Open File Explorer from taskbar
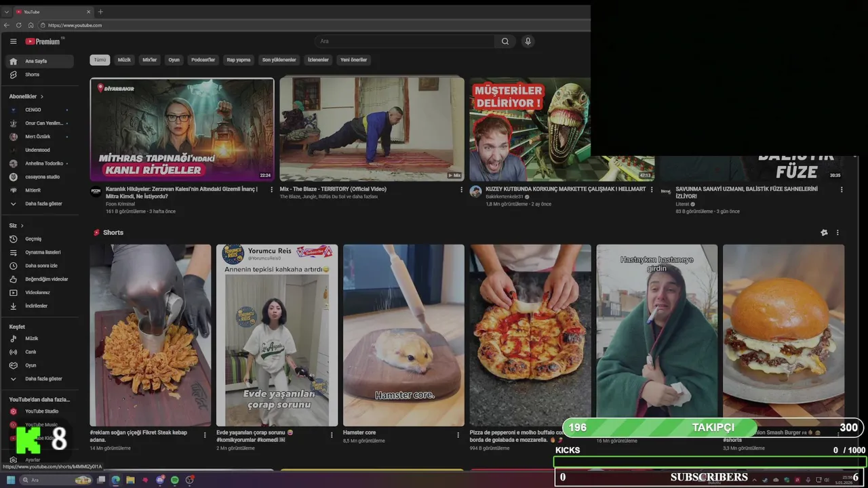The height and width of the screenshot is (488, 868). pyautogui.click(x=130, y=480)
